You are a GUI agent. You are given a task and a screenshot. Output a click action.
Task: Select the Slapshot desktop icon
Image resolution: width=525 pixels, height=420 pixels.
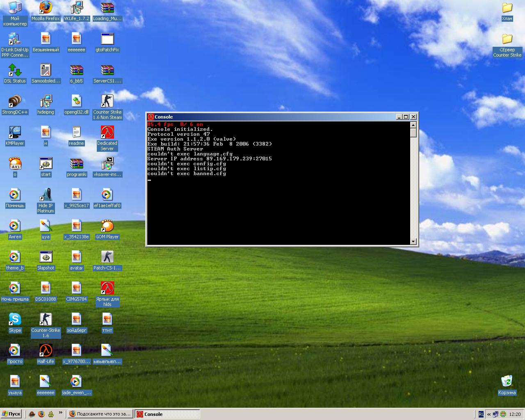[x=46, y=260]
